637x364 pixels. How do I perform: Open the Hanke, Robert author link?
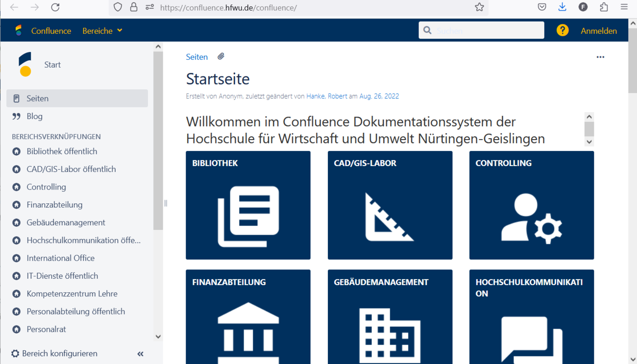[326, 96]
